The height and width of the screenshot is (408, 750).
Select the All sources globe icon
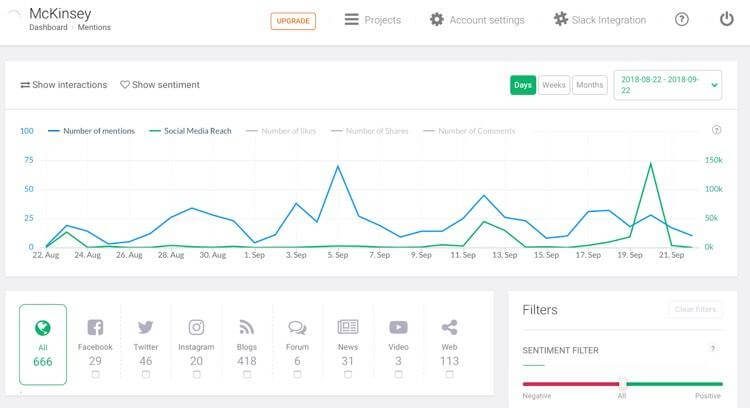coord(43,328)
